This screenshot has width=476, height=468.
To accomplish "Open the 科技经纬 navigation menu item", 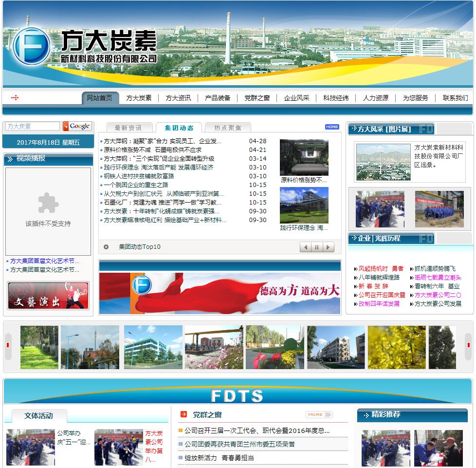I will [336, 98].
